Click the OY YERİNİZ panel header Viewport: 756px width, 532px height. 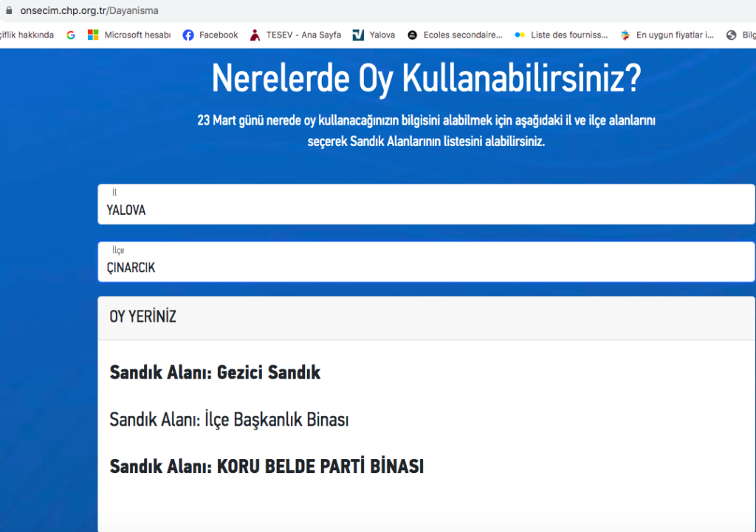[426, 318]
